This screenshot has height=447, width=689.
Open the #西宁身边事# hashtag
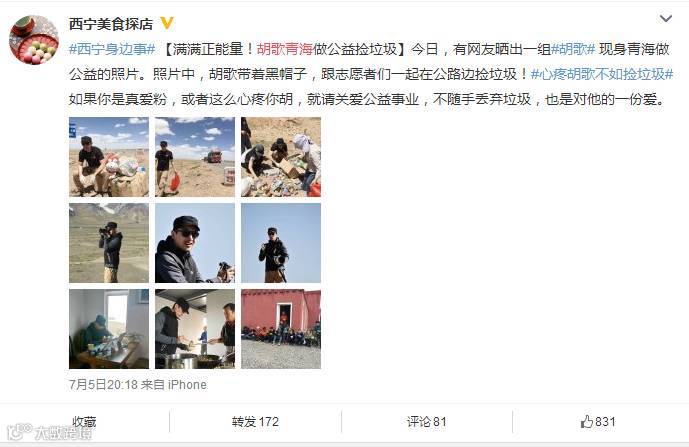(x=112, y=49)
